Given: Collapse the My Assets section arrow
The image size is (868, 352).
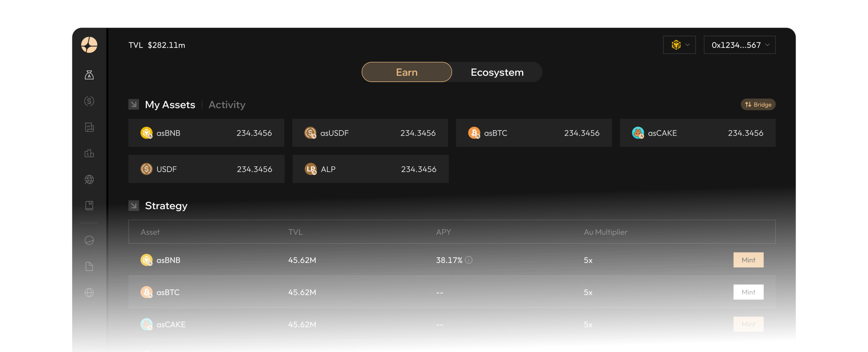Looking at the screenshot, I should (x=134, y=104).
